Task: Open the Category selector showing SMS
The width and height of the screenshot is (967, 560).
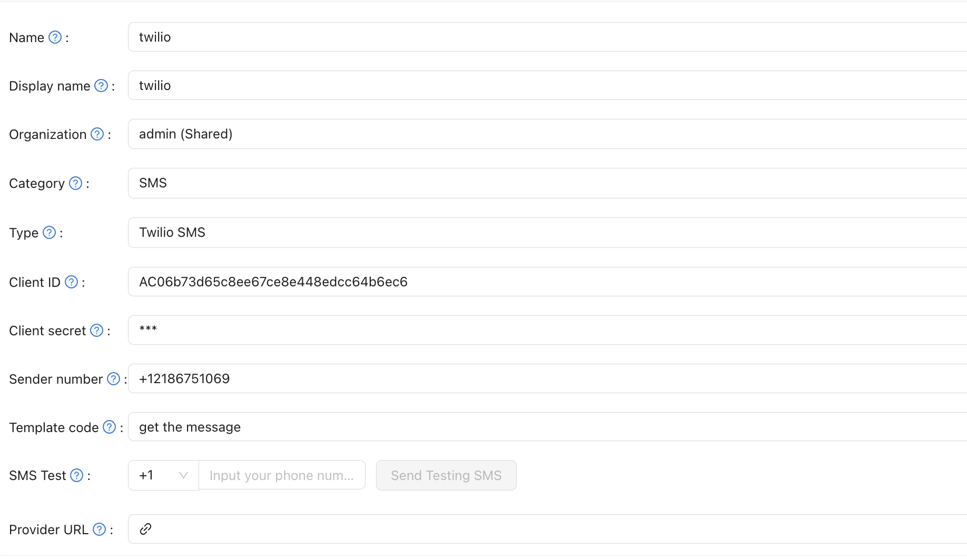Action: coord(369,183)
